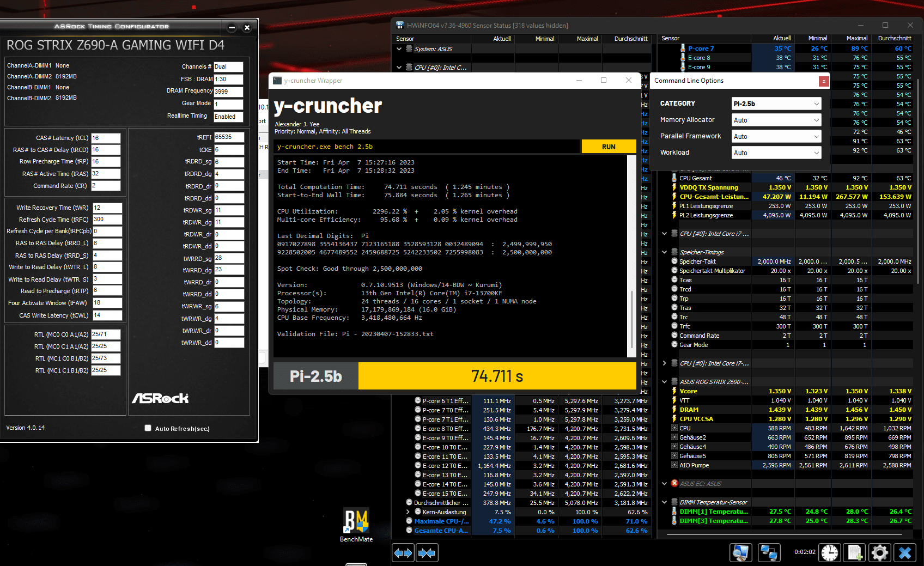The image size is (924, 566).
Task: Click the yellow RUN button
Action: point(609,147)
